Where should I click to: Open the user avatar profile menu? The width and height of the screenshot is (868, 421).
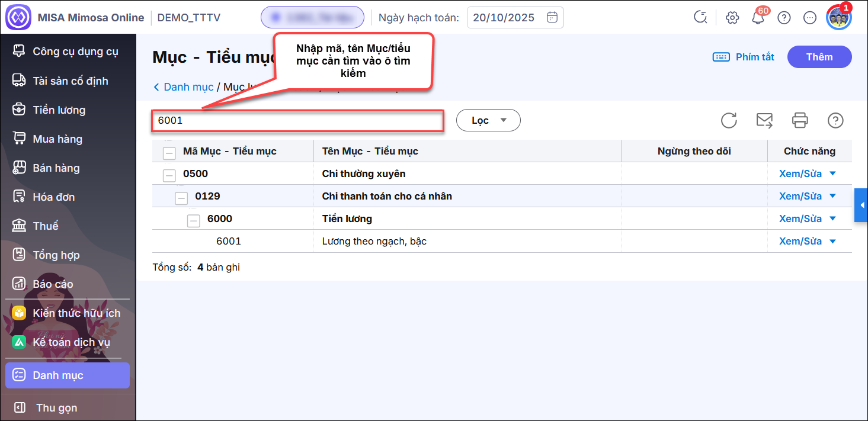point(839,17)
